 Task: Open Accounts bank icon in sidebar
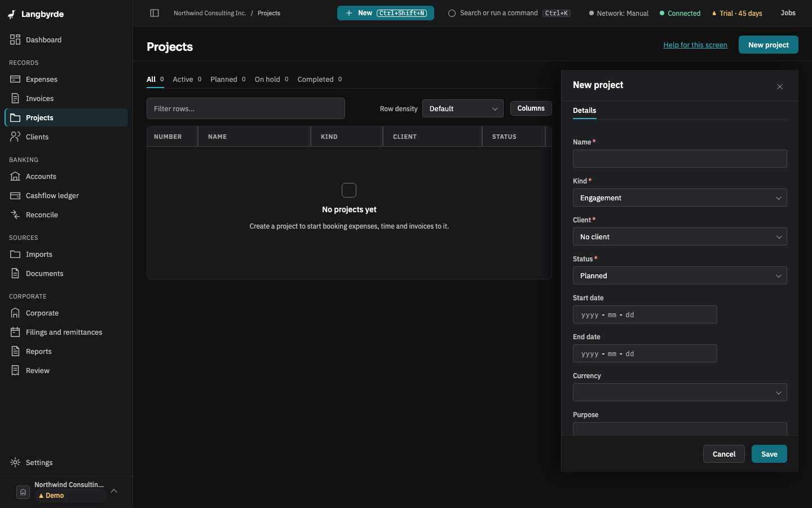(x=15, y=176)
